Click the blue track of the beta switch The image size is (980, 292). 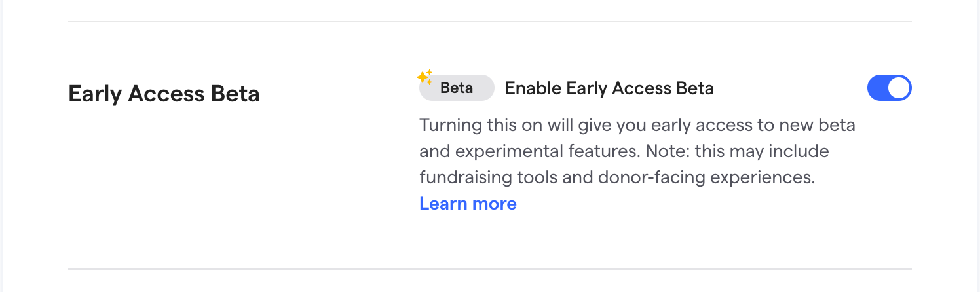click(878, 88)
